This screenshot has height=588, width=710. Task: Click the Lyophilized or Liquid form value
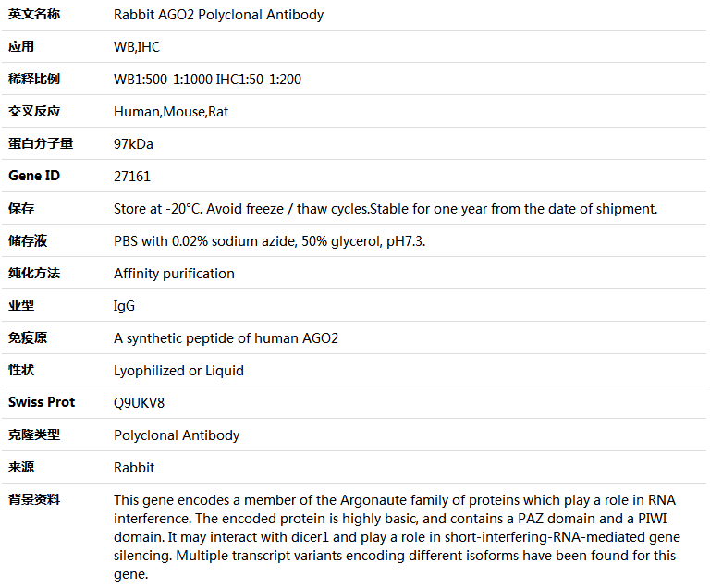pos(178,371)
